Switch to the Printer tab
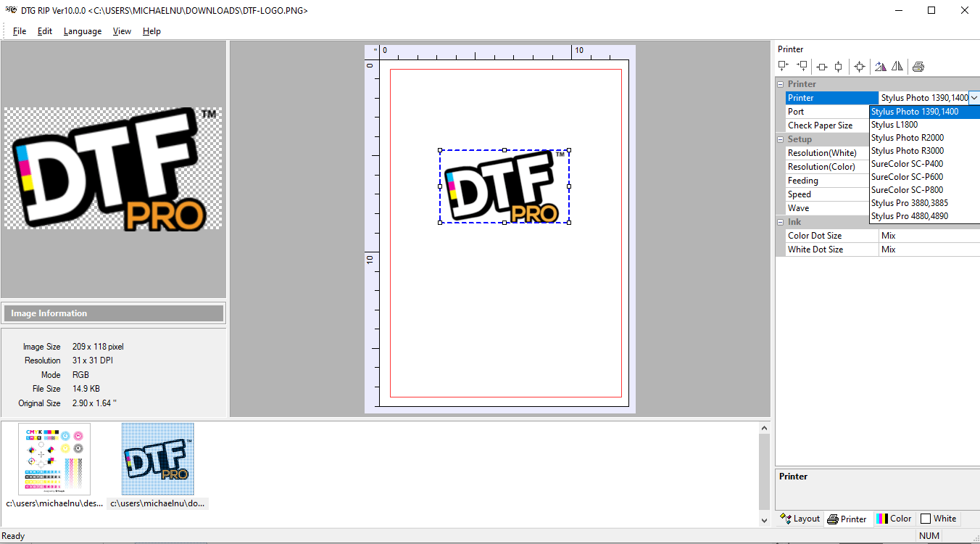980x544 pixels. pos(847,519)
